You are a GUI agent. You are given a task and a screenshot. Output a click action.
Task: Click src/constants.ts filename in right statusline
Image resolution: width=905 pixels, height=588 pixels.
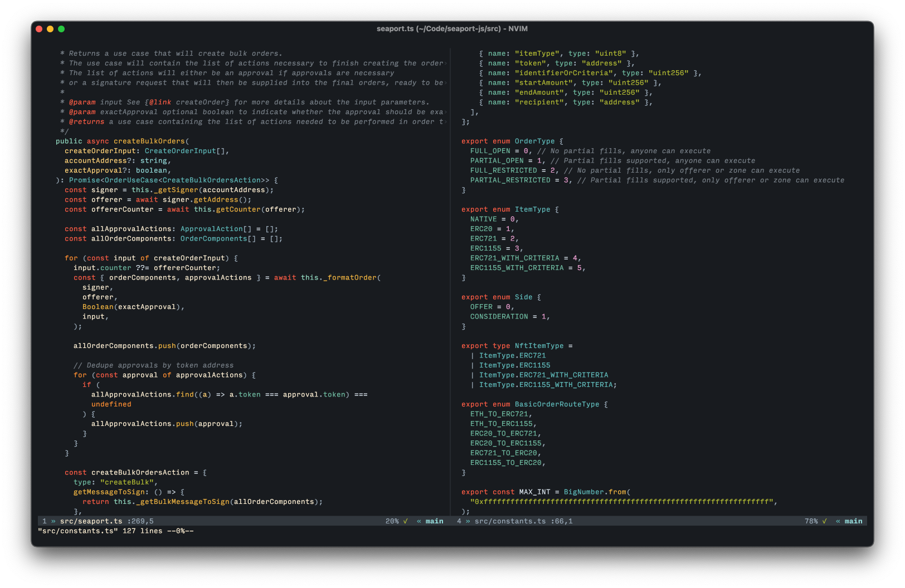510,521
